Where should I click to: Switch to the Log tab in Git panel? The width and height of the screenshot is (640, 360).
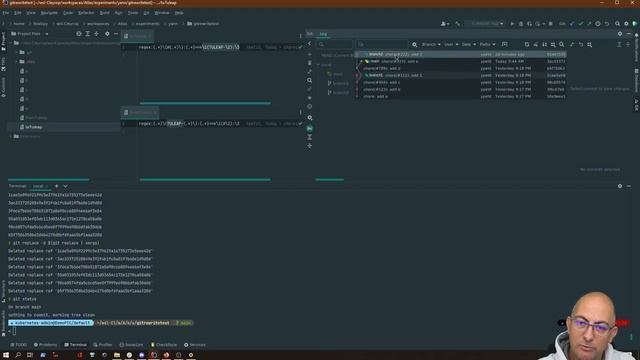(323, 34)
